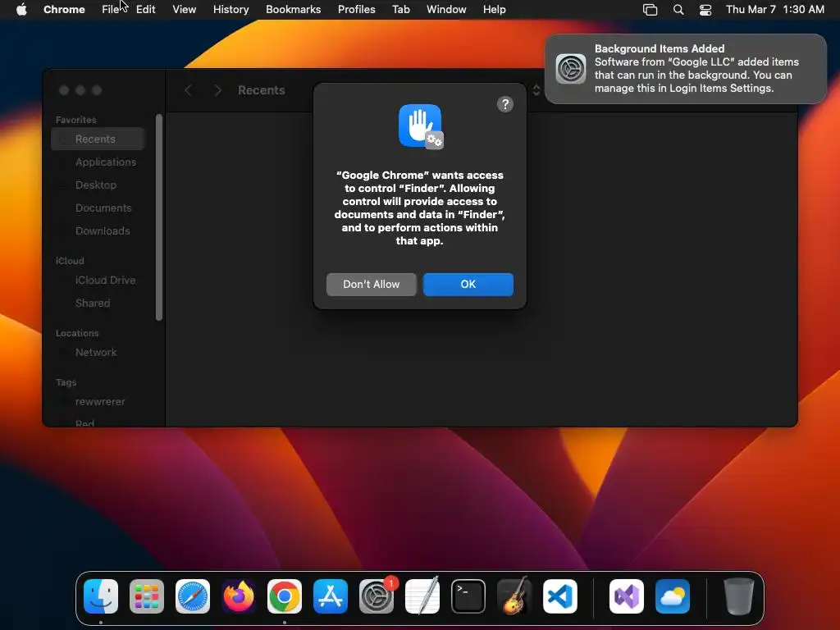Launch Firefox from the dock
840x630 pixels.
pos(239,596)
